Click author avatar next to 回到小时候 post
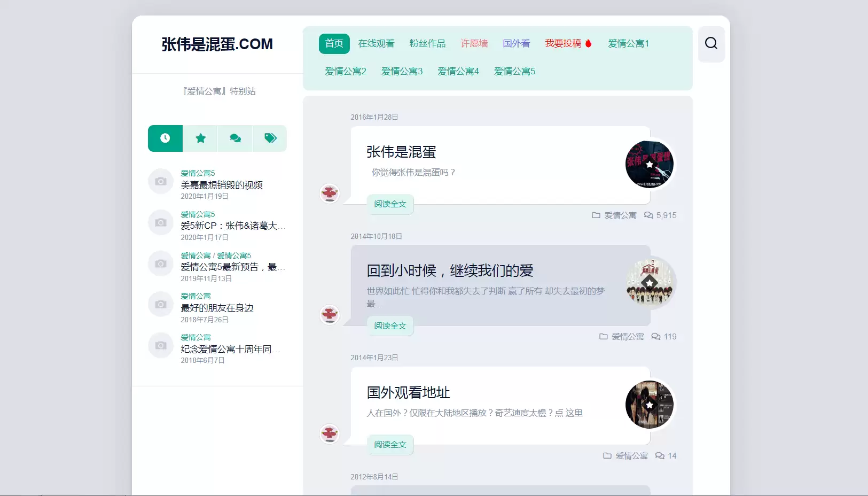868x496 pixels. point(330,315)
